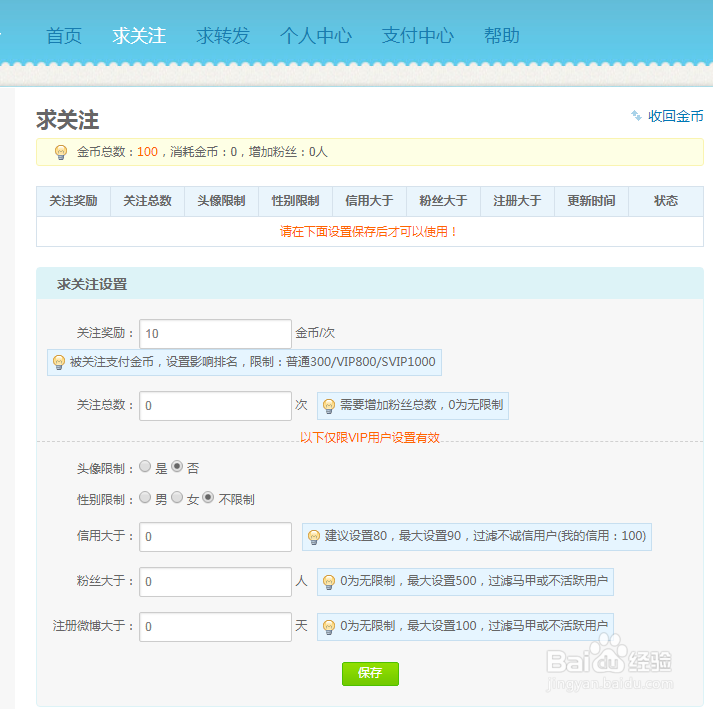Open the 首页 navigation tab
The image size is (713, 709).
tap(64, 36)
